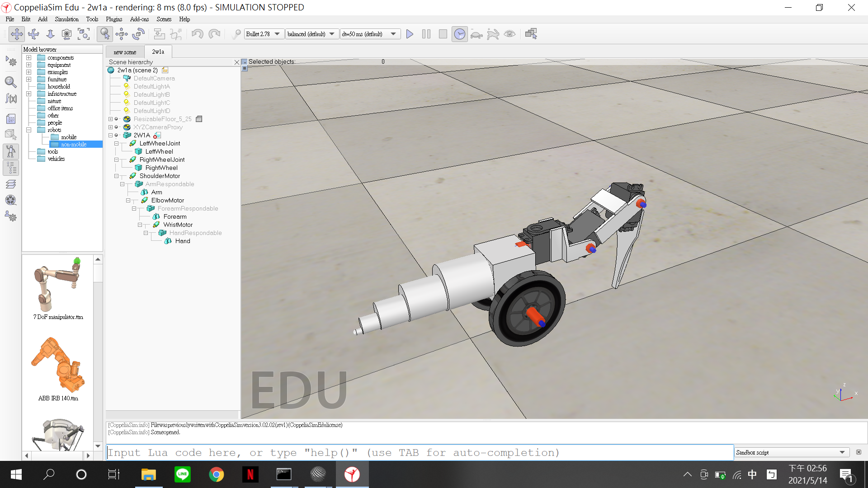Image resolution: width=868 pixels, height=488 pixels.
Task: Collapse the robots folder
Action: point(28,130)
